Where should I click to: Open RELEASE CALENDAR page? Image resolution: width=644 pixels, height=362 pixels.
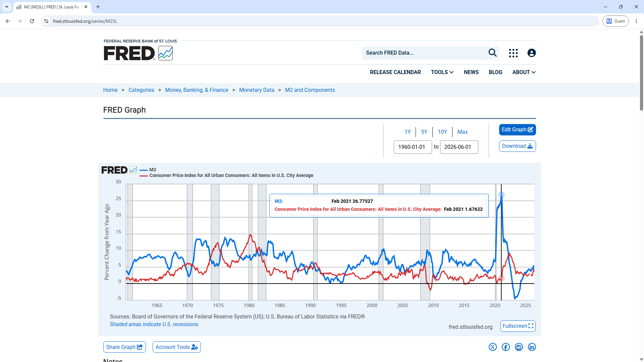395,72
